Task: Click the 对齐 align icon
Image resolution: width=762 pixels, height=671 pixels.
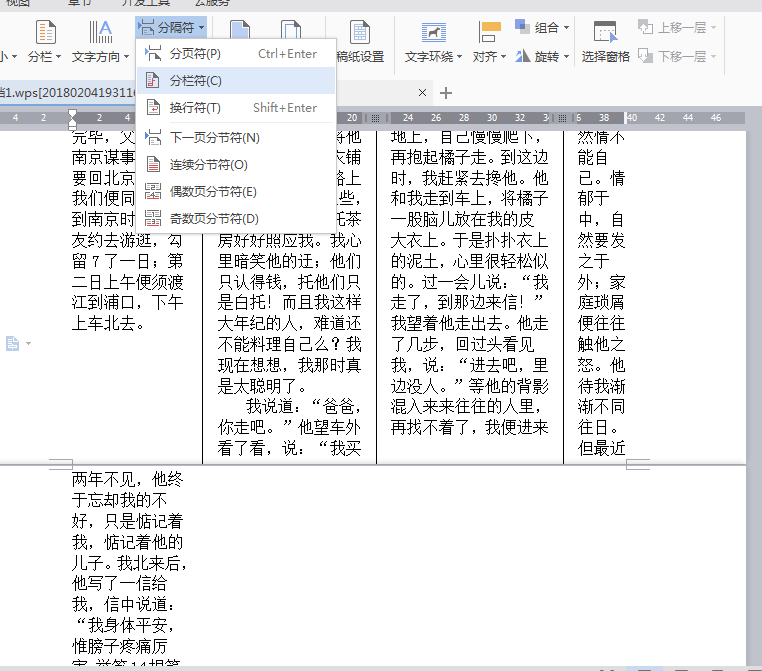Action: coord(489,33)
